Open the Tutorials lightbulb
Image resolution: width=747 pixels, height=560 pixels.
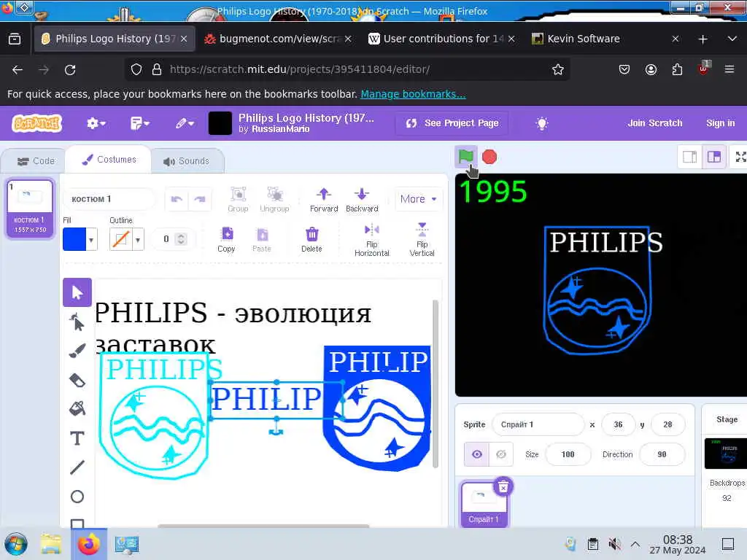(x=542, y=123)
